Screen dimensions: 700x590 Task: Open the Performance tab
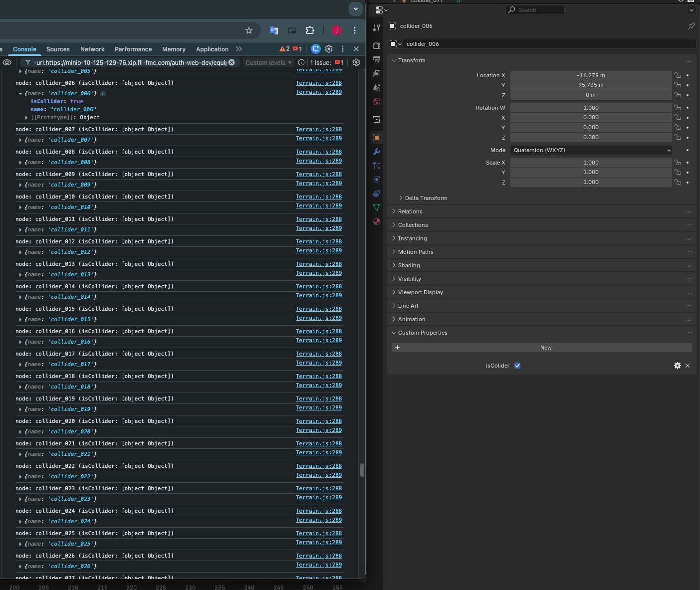coord(133,49)
